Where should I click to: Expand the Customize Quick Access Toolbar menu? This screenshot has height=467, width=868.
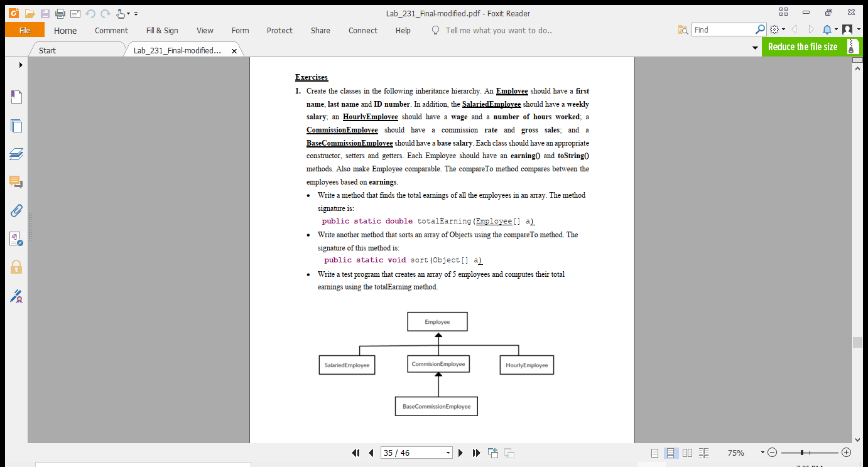[134, 13]
